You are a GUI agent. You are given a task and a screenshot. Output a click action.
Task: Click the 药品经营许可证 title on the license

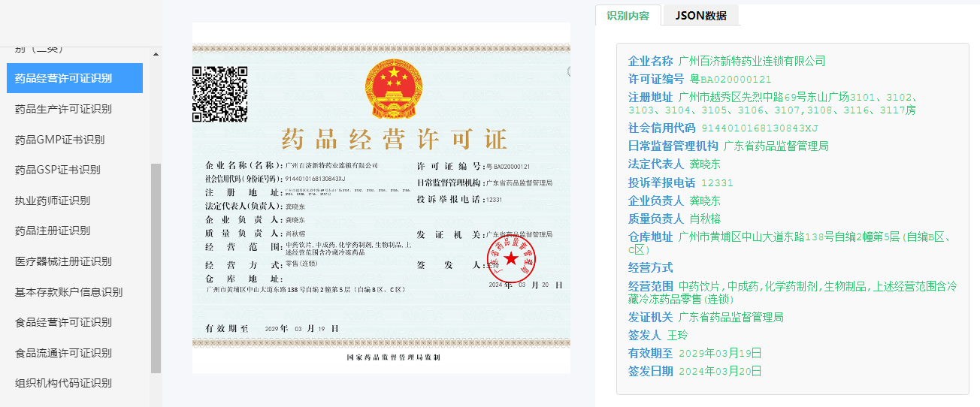pyautogui.click(x=395, y=140)
